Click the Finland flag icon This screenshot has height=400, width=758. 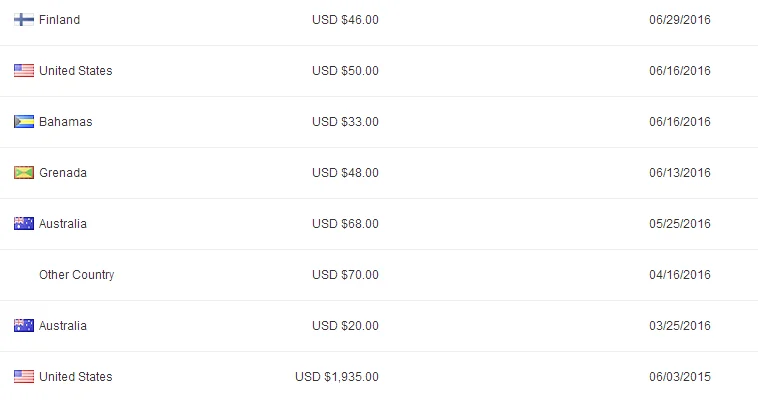(x=24, y=20)
